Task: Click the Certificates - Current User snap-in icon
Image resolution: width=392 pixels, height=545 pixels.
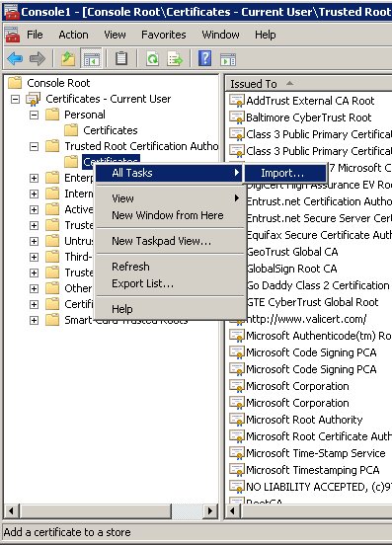Action: click(x=34, y=99)
